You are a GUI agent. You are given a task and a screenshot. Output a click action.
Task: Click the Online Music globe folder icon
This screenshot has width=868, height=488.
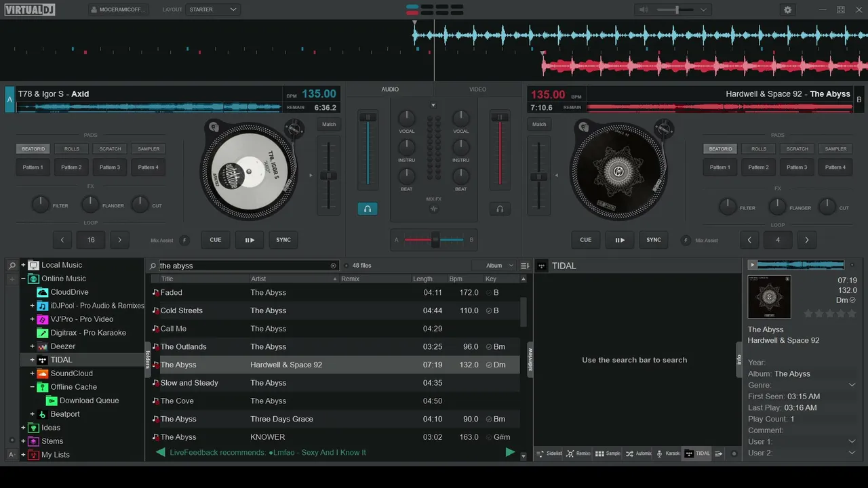[33, 279]
